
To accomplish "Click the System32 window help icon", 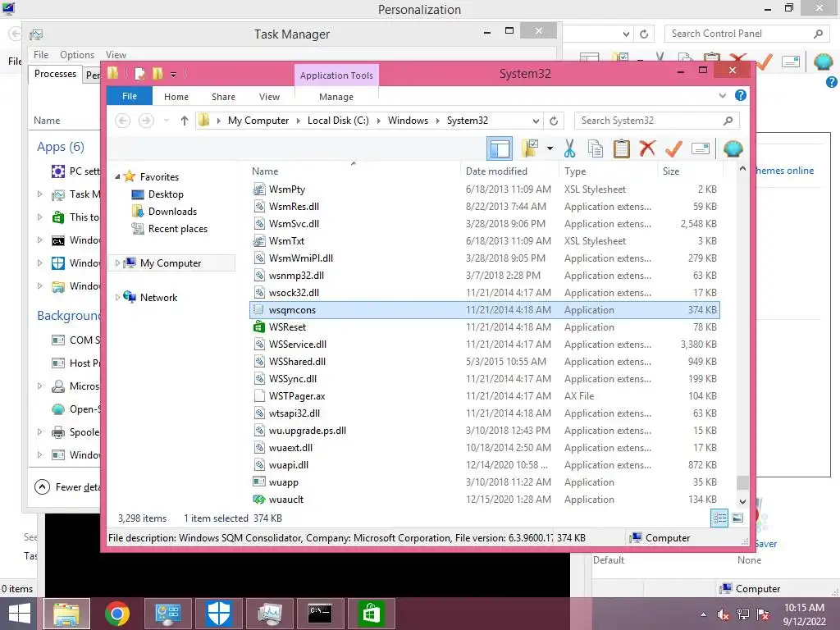I will (x=741, y=95).
